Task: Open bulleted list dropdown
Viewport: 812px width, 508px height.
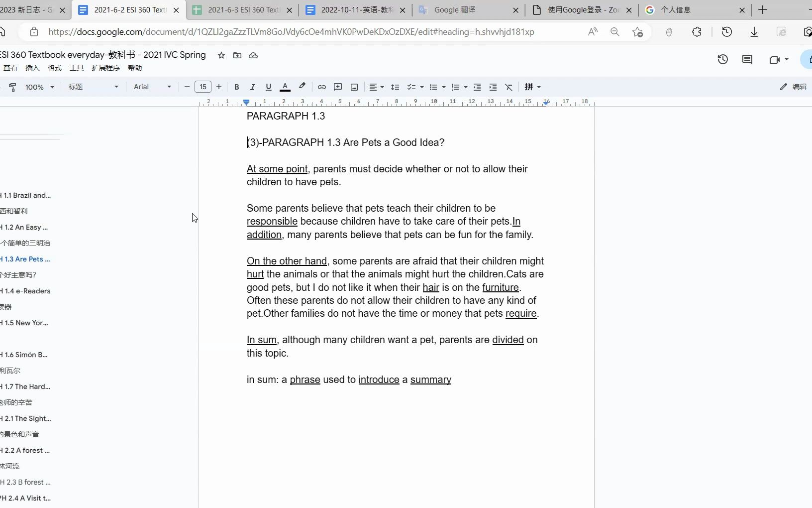Action: pos(437,87)
